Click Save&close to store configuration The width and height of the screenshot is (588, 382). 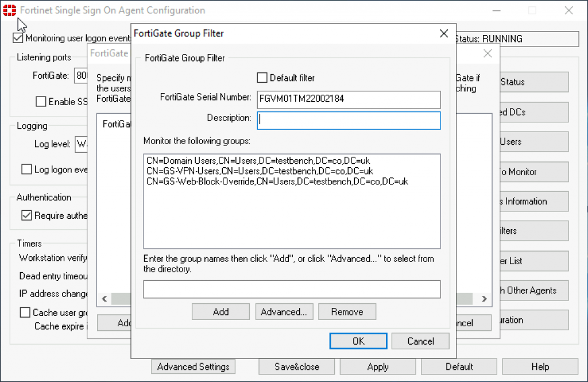point(296,366)
